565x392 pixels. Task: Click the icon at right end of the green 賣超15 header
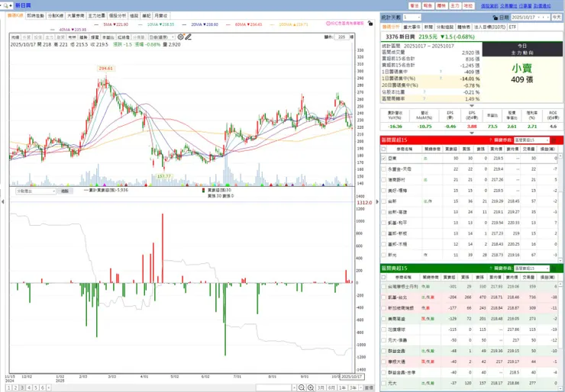coord(554,268)
